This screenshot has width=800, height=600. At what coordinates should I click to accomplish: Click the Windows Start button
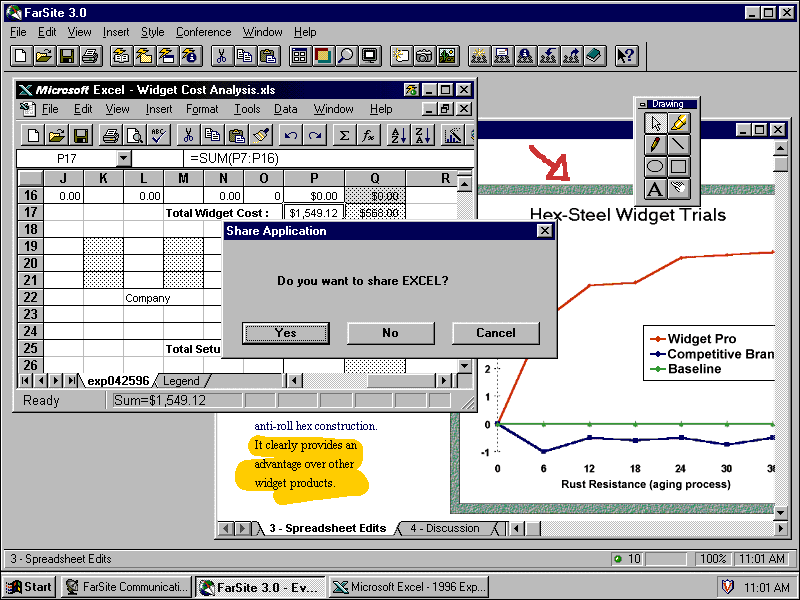click(x=30, y=587)
